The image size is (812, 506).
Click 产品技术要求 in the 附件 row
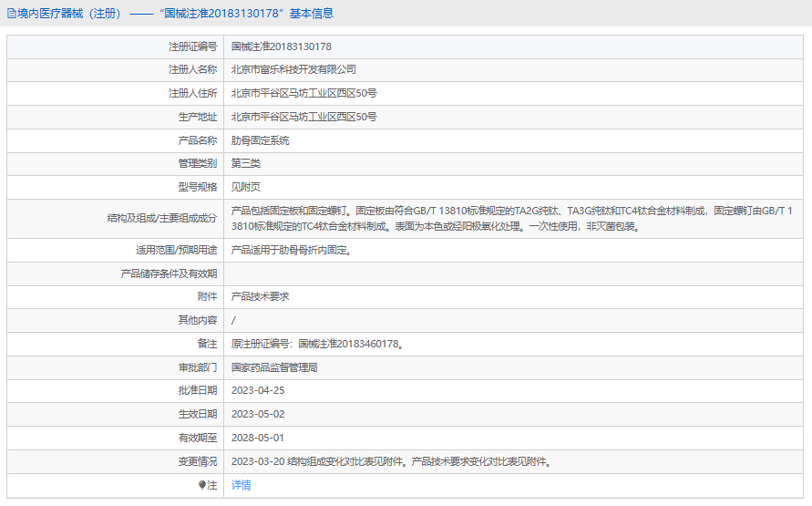(x=260, y=296)
